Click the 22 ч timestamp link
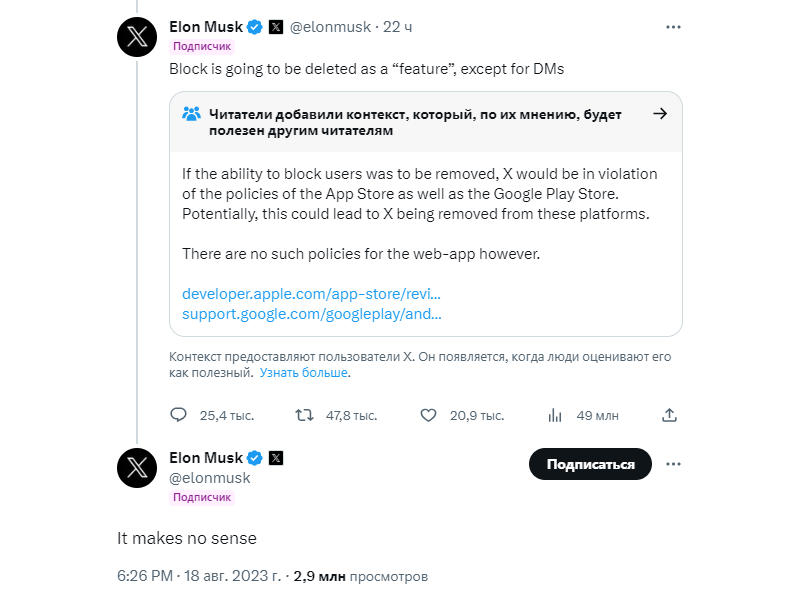Viewport: 800px width, 602px height. (397, 27)
